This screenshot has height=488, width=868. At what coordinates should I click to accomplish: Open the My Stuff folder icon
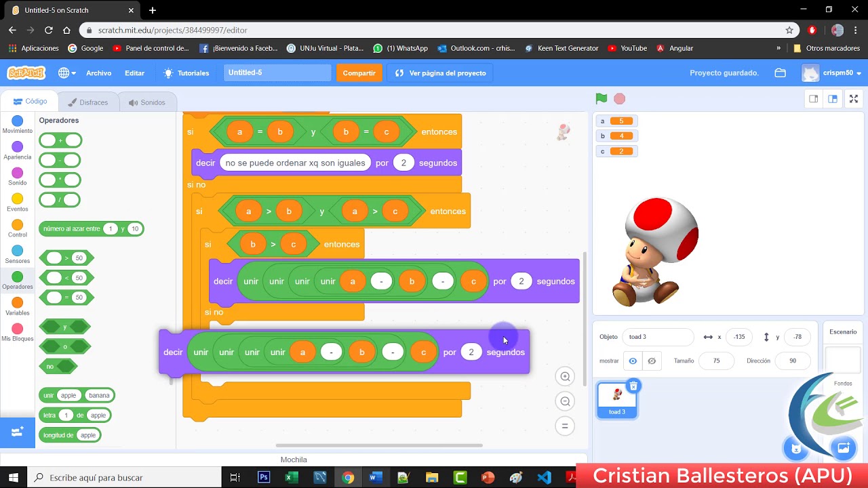point(780,73)
